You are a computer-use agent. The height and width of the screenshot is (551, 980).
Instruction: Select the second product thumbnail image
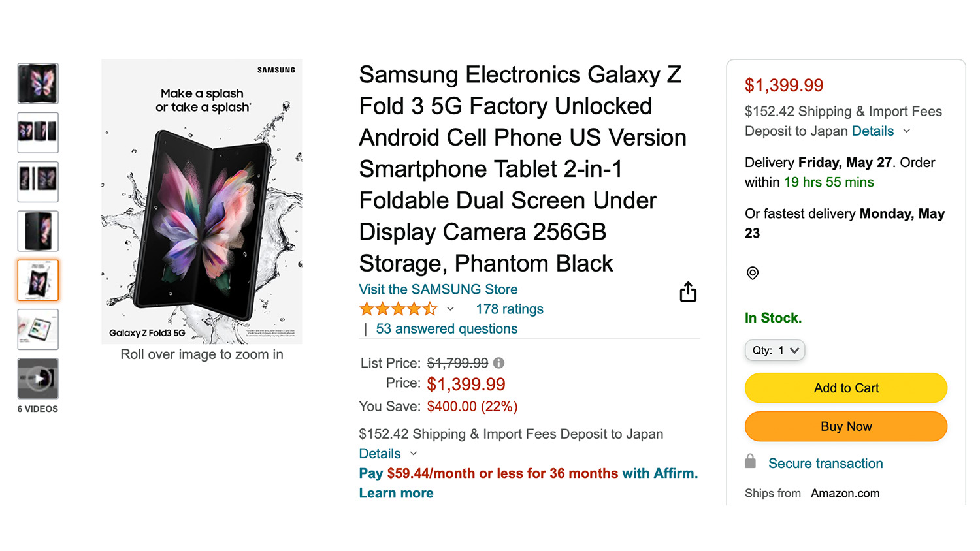[x=38, y=133]
